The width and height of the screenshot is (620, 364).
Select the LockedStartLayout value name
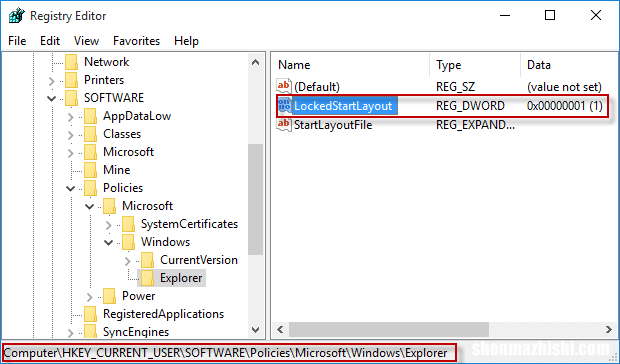pyautogui.click(x=343, y=106)
